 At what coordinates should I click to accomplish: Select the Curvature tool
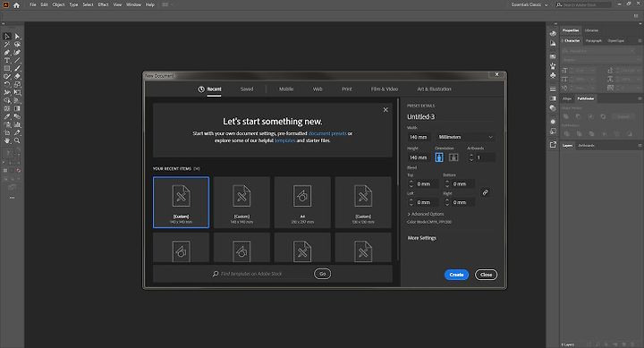point(17,53)
